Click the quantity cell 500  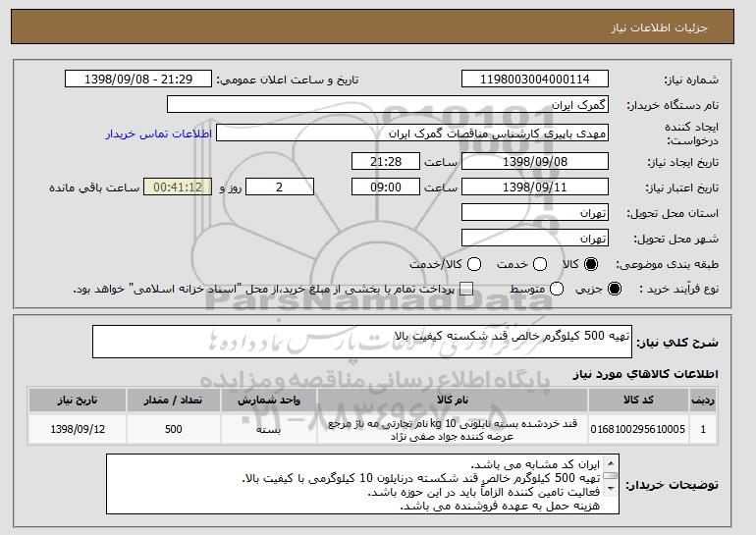(174, 429)
